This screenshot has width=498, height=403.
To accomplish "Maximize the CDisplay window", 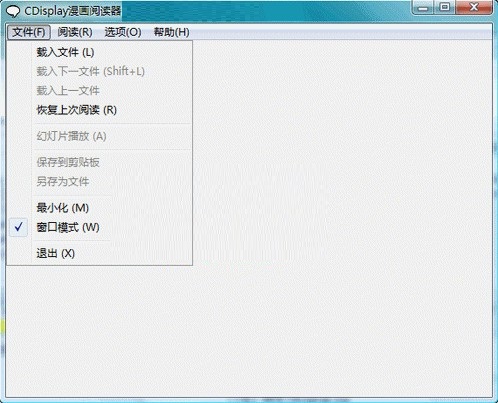I will coord(445,7).
